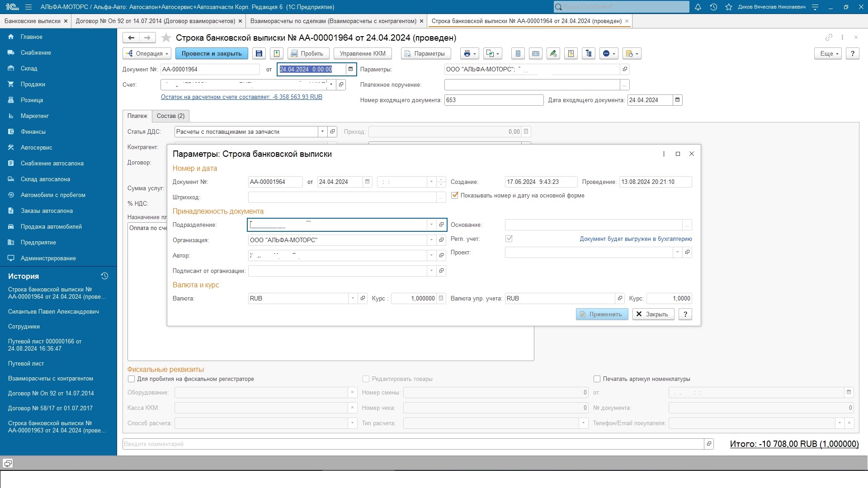868x488 pixels.
Task: Open favorites star icon in title bar
Action: (729, 7)
